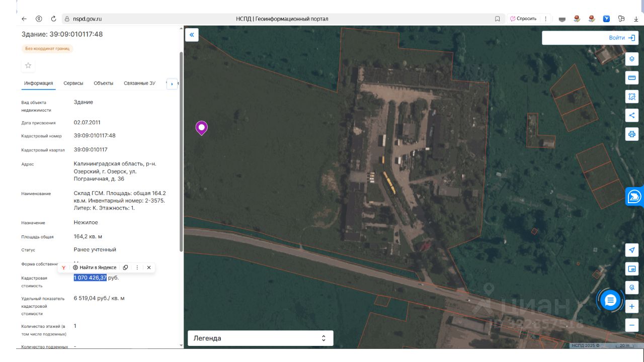Activate the ruler measurement tool

click(x=632, y=78)
